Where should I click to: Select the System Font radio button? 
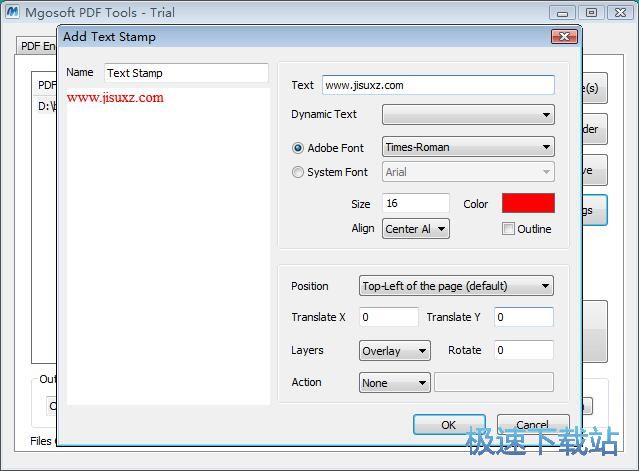pyautogui.click(x=298, y=172)
